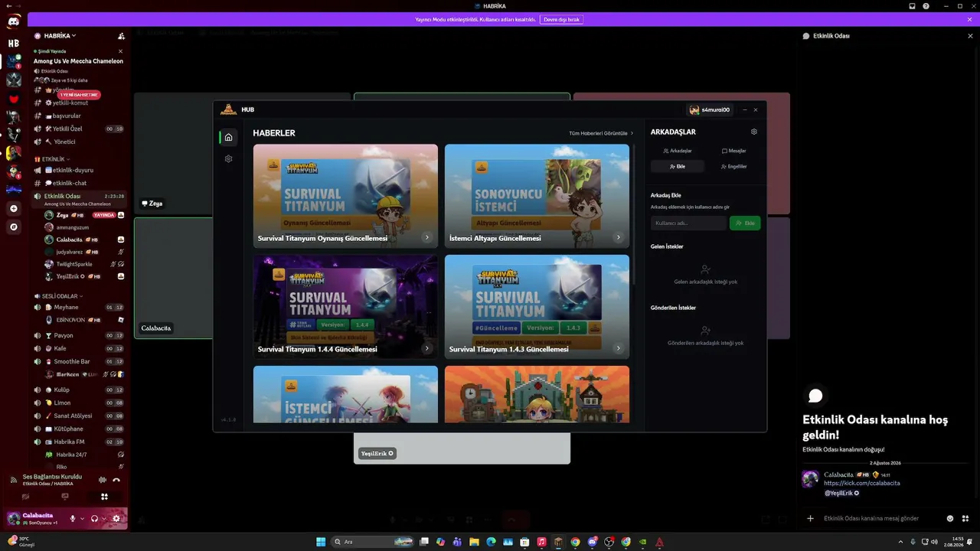
Task: Open the HUB home page icon
Action: coord(228,137)
